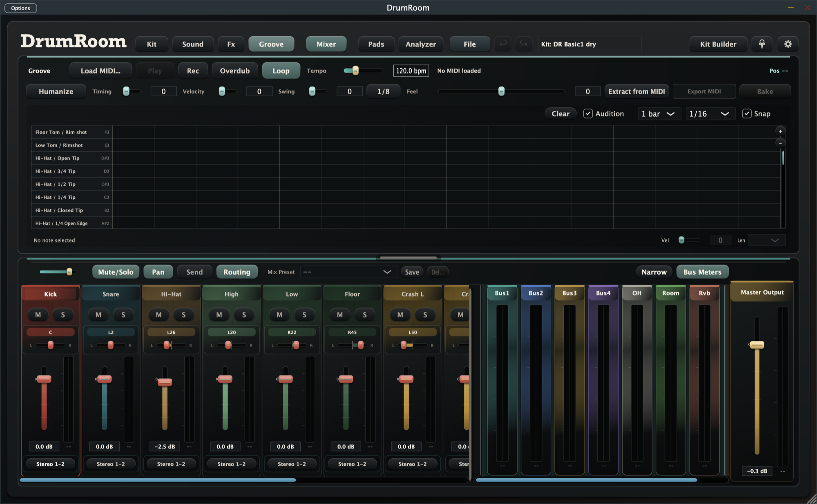Screen dimensions: 817x504
Task: Expand the 1/16 grid resolution dropdown
Action: pyautogui.click(x=710, y=114)
